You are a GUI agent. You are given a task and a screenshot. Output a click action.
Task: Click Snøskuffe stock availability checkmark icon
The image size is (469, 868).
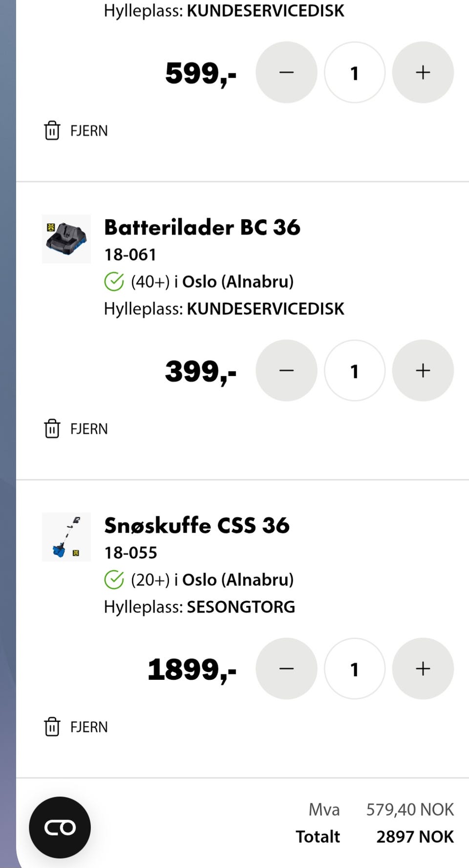pos(114,580)
